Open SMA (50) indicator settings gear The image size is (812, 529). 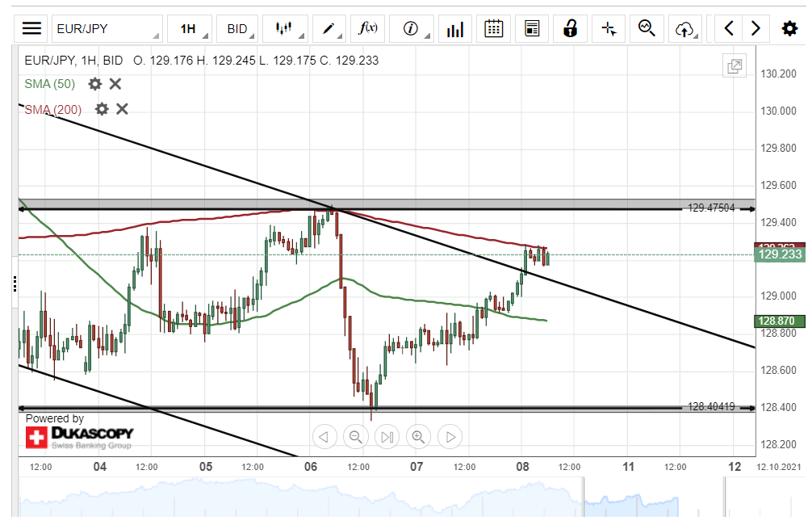pyautogui.click(x=94, y=84)
